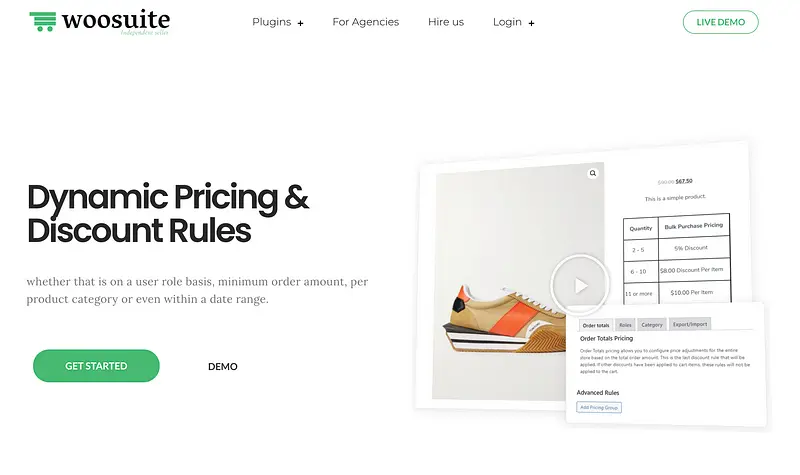The width and height of the screenshot is (800, 475).
Task: Expand the Plugins menu plus icon
Action: 301,23
